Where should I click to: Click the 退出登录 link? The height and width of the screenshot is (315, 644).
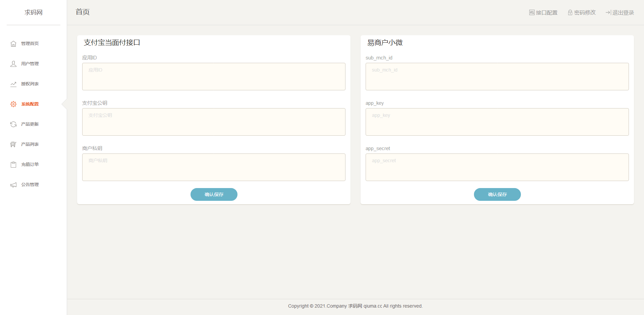point(620,12)
